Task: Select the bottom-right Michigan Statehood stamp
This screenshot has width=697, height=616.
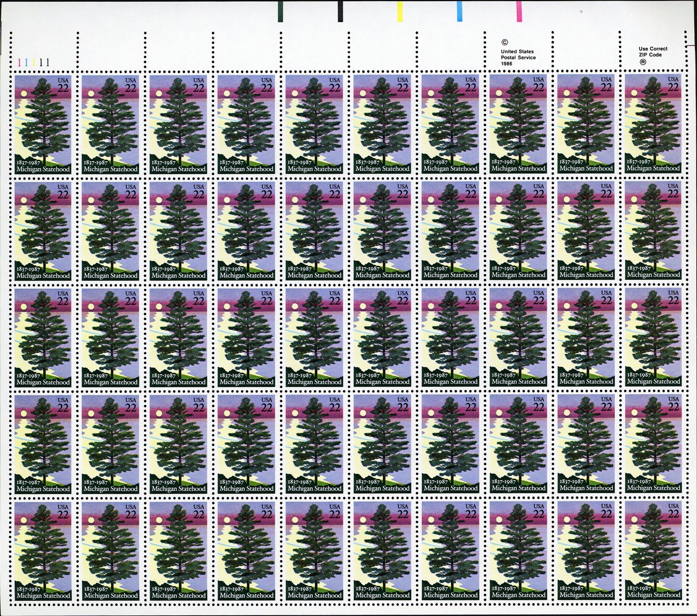Action: (653, 550)
